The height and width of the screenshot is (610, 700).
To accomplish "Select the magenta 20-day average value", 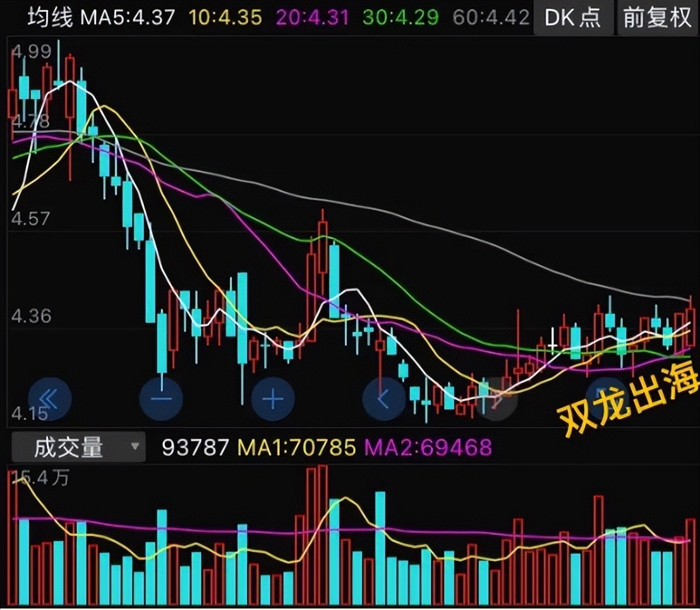I will [312, 18].
